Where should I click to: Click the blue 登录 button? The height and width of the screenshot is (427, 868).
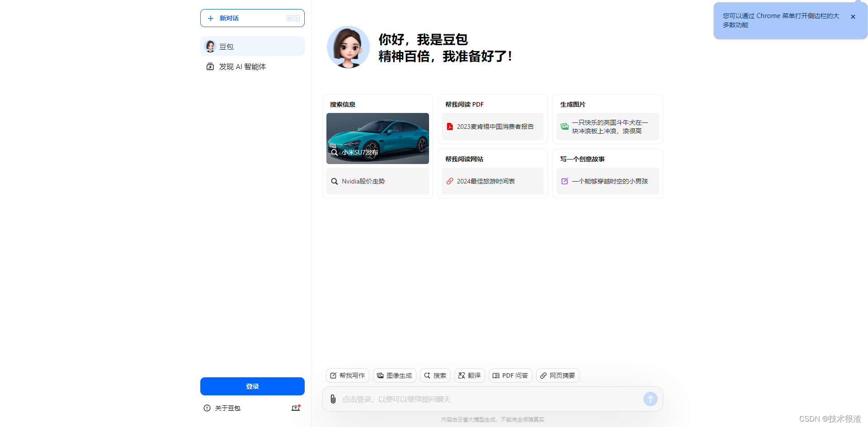tap(252, 386)
